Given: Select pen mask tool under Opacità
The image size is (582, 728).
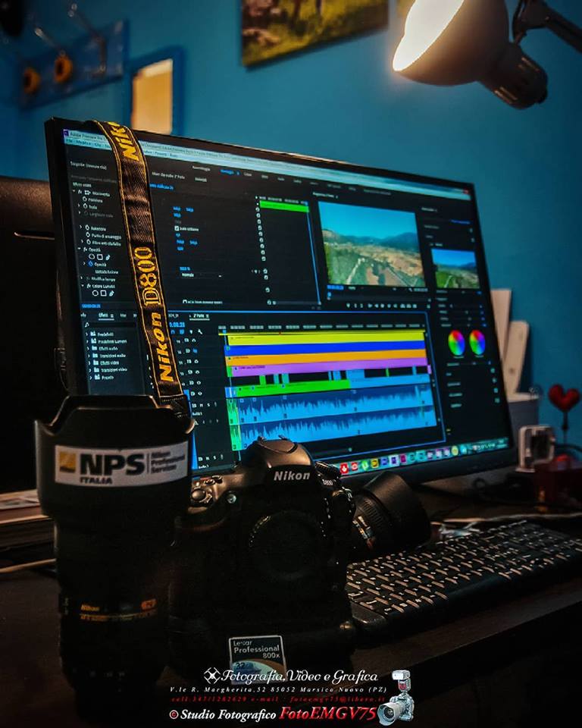Looking at the screenshot, I should click(107, 257).
